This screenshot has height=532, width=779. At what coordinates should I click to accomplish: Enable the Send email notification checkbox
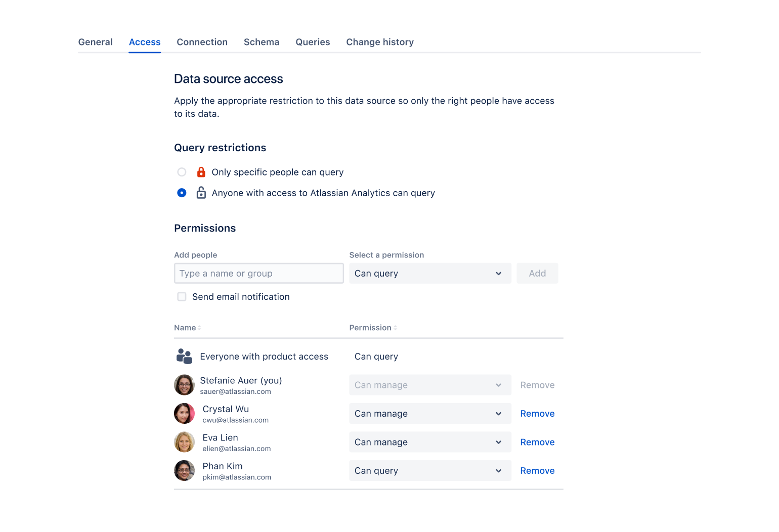(182, 296)
